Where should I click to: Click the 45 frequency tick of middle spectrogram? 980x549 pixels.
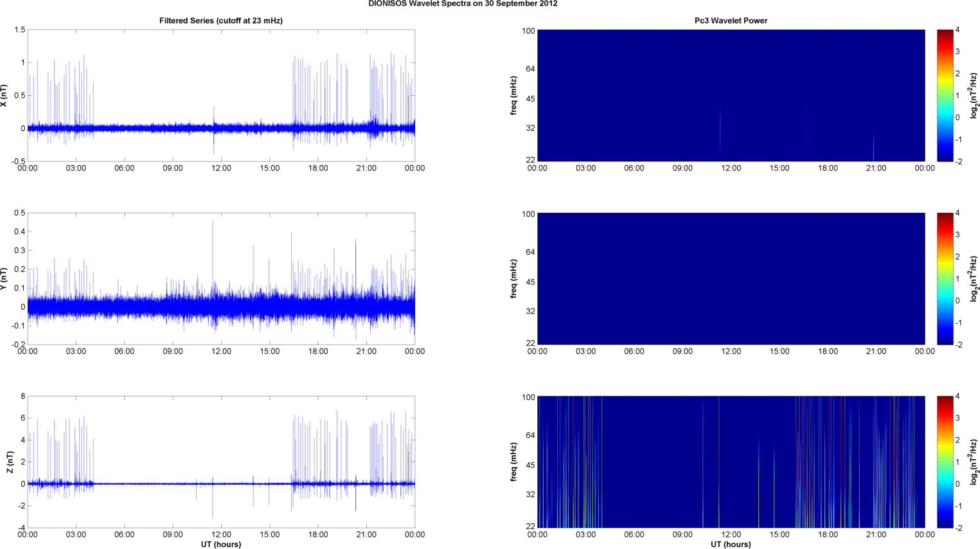530,282
